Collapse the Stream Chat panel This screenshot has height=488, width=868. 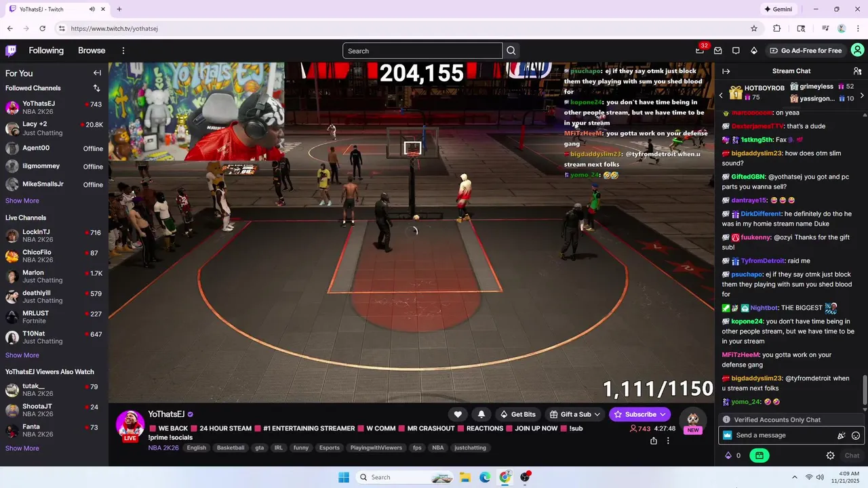click(726, 71)
